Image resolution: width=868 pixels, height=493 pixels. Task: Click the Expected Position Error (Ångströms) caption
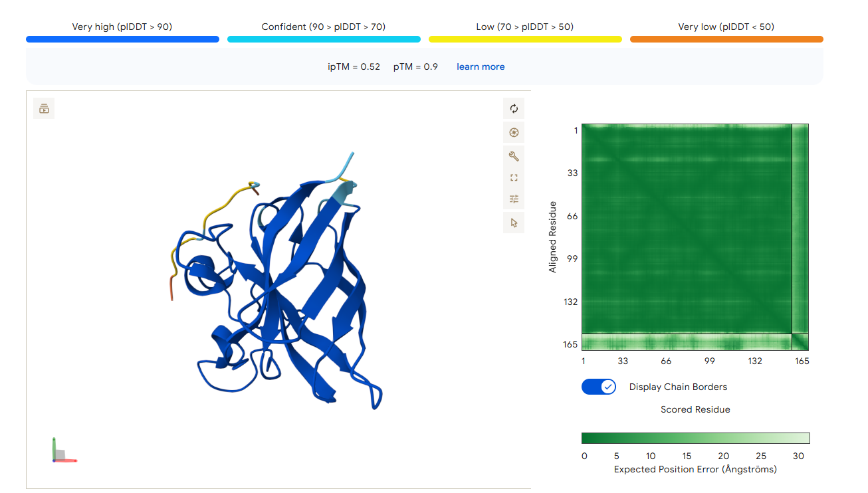pyautogui.click(x=695, y=469)
